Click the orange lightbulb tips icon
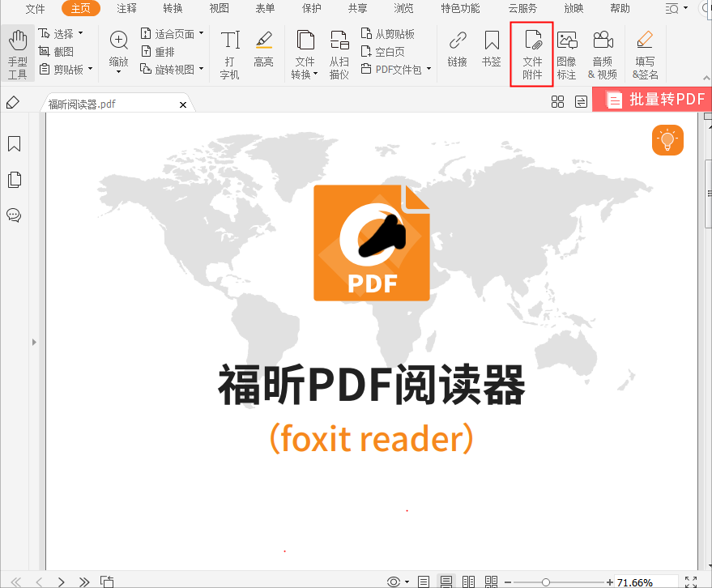 click(667, 140)
